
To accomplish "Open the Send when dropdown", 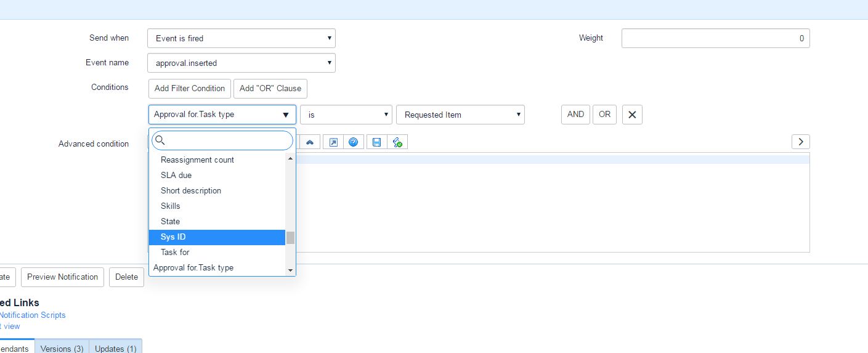I will pos(241,38).
